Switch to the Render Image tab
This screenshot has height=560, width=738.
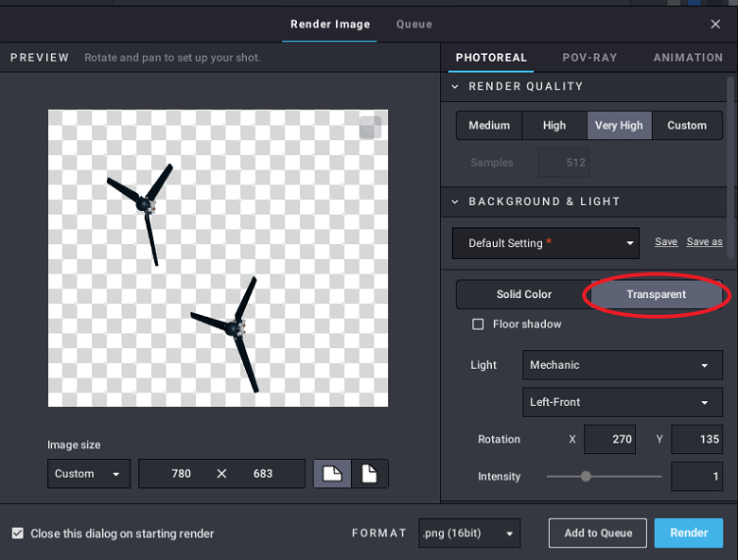click(330, 24)
